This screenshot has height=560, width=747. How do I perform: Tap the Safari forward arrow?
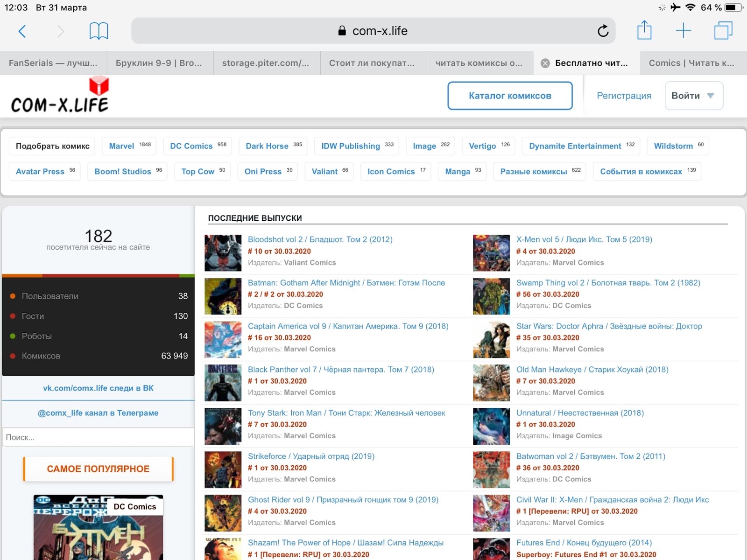pyautogui.click(x=60, y=31)
